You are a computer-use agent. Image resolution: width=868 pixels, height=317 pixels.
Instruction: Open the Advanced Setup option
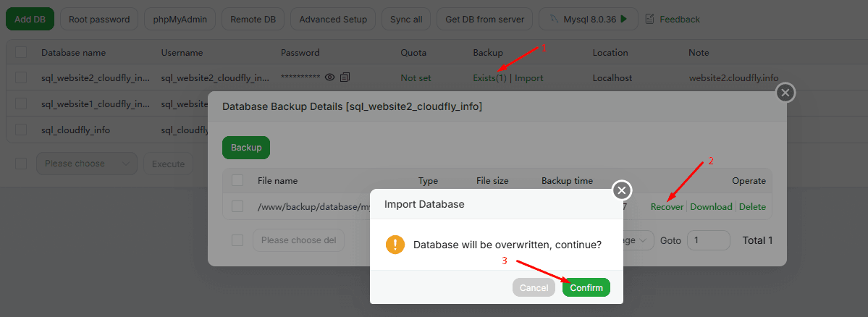(332, 19)
